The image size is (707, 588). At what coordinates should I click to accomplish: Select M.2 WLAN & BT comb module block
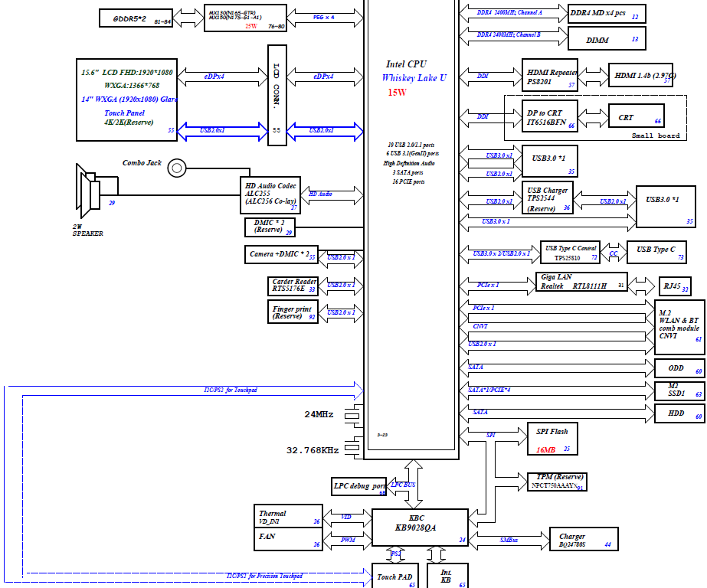pos(679,327)
